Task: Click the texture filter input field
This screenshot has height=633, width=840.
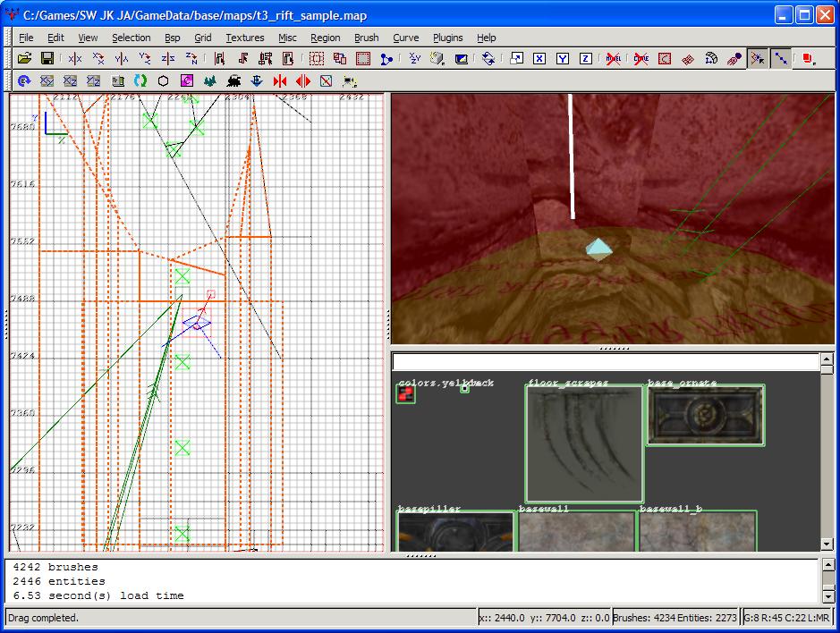Action: click(606, 362)
